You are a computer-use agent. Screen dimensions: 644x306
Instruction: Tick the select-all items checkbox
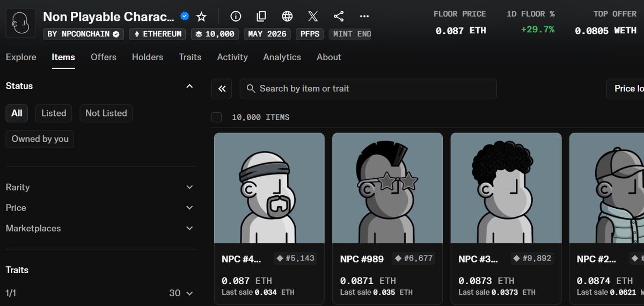pyautogui.click(x=217, y=117)
